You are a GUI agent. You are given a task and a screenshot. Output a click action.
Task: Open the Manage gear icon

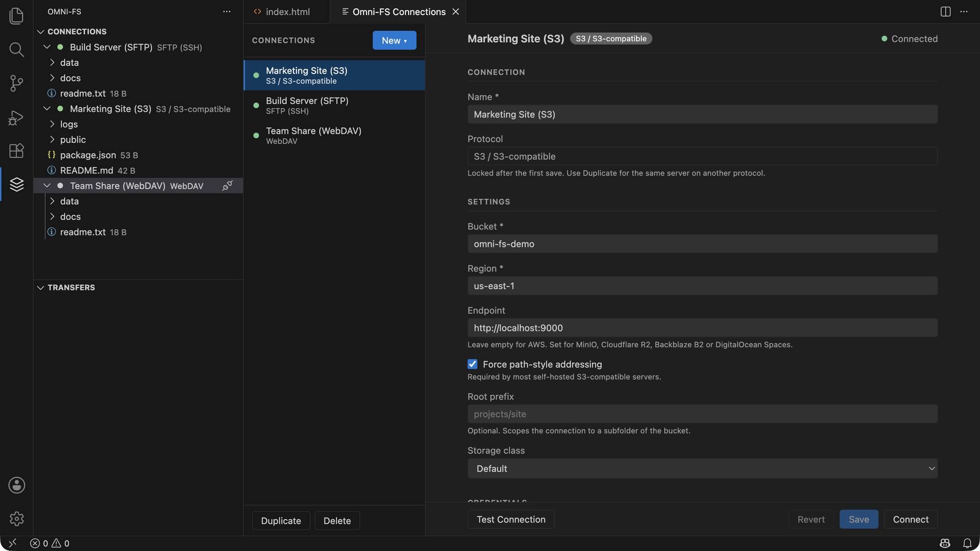coord(17,519)
